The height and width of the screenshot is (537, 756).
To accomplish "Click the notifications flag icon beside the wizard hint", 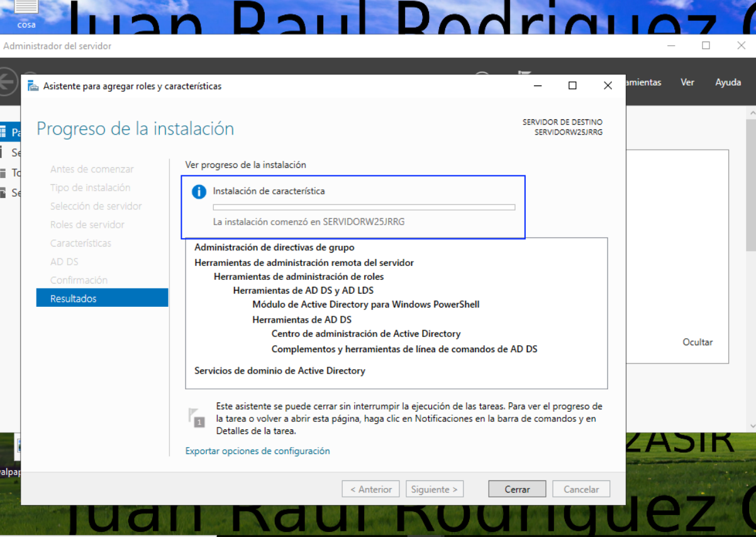I will pyautogui.click(x=196, y=418).
